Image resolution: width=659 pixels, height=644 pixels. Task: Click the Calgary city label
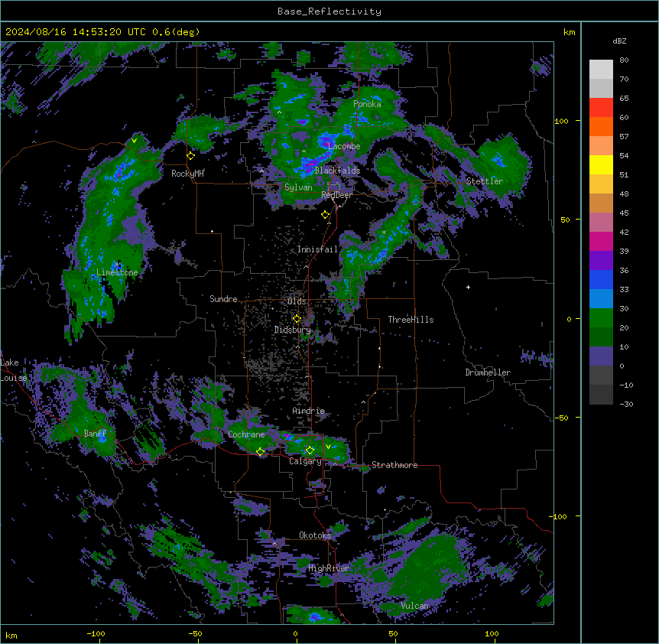305,461
